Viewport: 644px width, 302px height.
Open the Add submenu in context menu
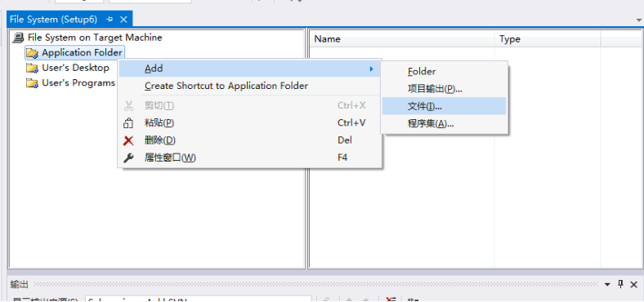pos(249,69)
